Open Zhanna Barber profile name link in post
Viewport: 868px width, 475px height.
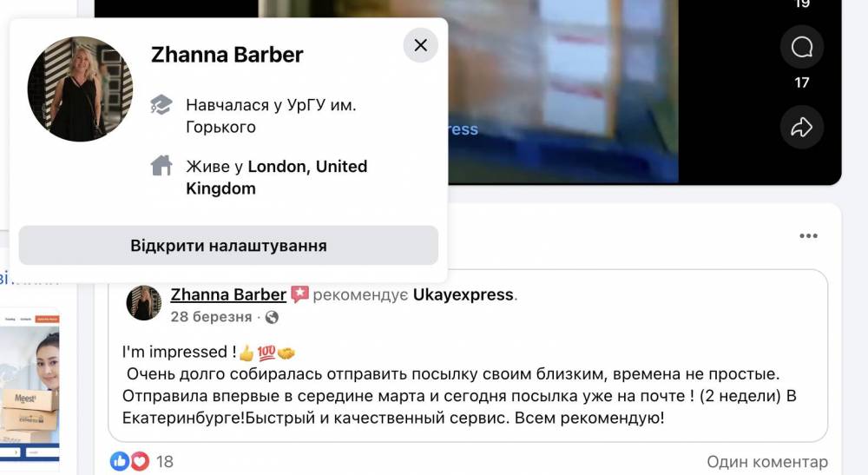pyautogui.click(x=228, y=294)
